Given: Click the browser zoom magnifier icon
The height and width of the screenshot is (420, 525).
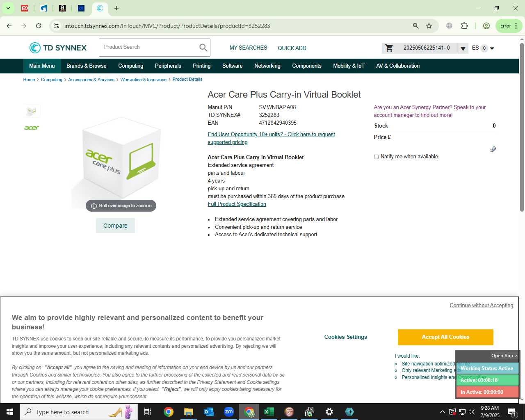Looking at the screenshot, I should point(415,26).
